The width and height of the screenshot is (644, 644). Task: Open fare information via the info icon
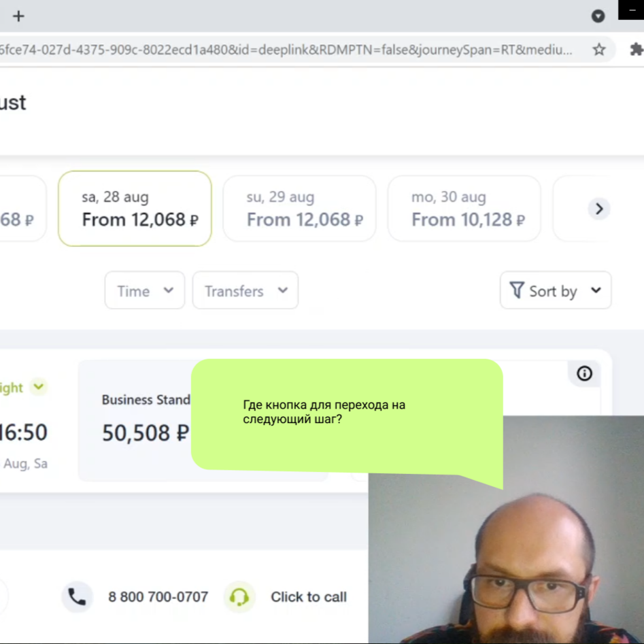584,373
